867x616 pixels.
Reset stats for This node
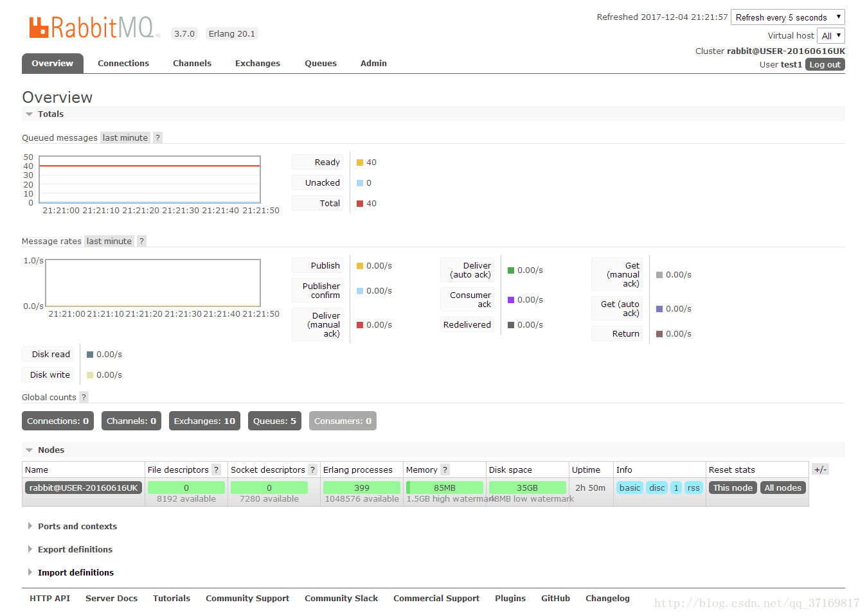[733, 488]
